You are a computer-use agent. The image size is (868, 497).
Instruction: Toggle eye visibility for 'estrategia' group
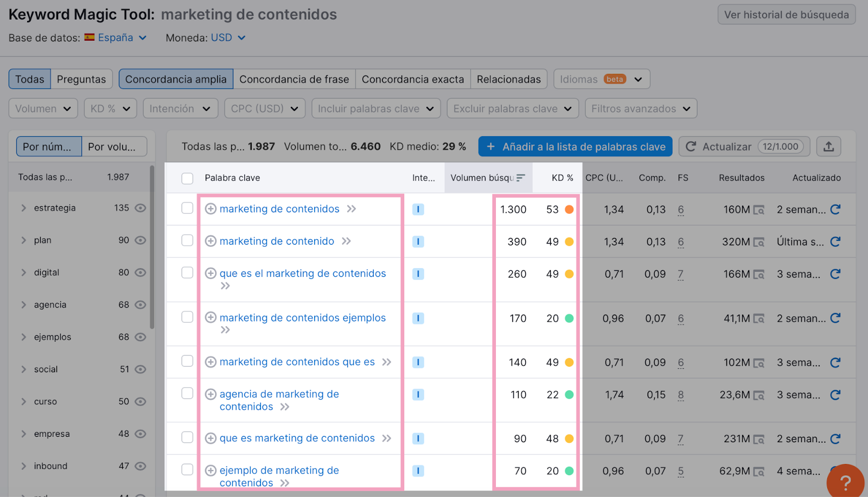pyautogui.click(x=141, y=208)
